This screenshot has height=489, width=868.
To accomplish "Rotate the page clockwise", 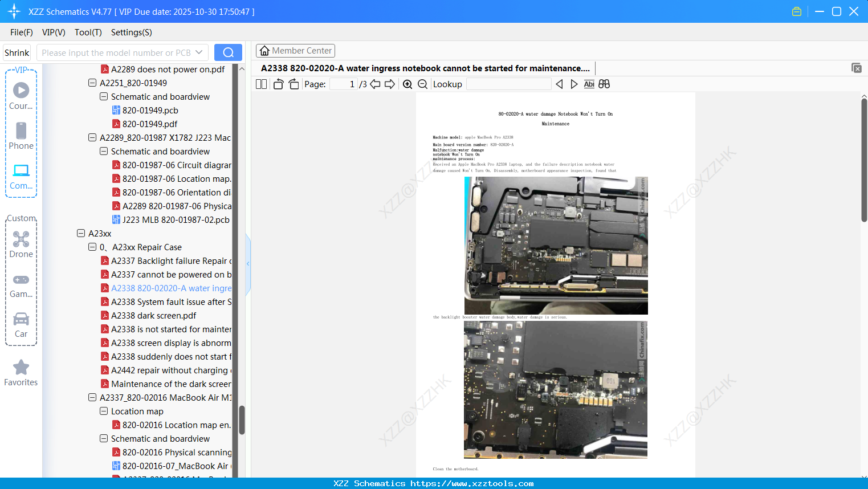I will click(x=294, y=84).
